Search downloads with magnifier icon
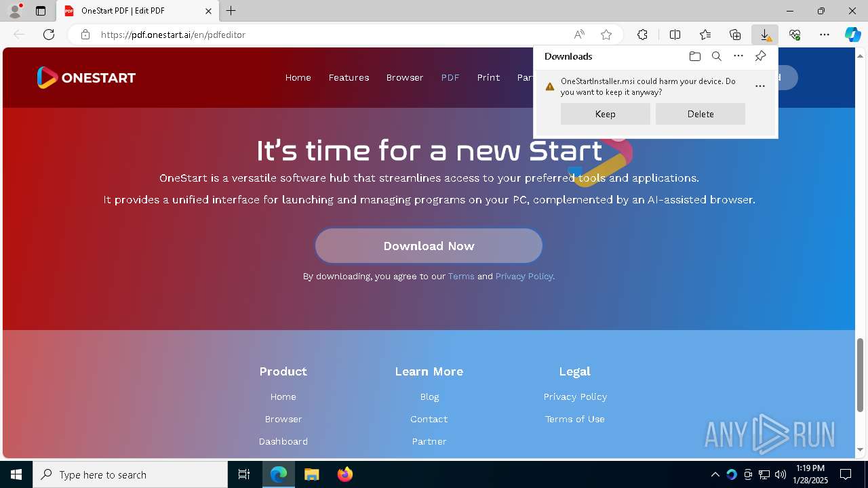Screen dimensions: 868x488 pos(717,56)
